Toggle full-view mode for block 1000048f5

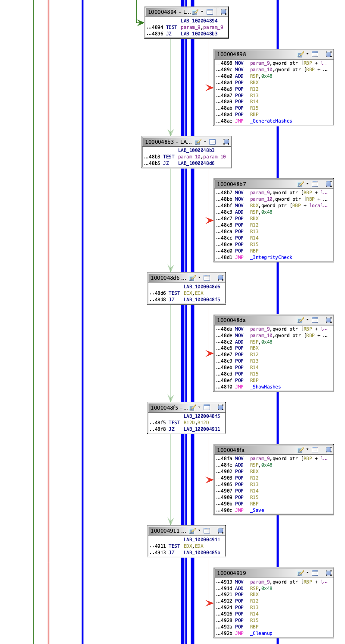click(207, 407)
